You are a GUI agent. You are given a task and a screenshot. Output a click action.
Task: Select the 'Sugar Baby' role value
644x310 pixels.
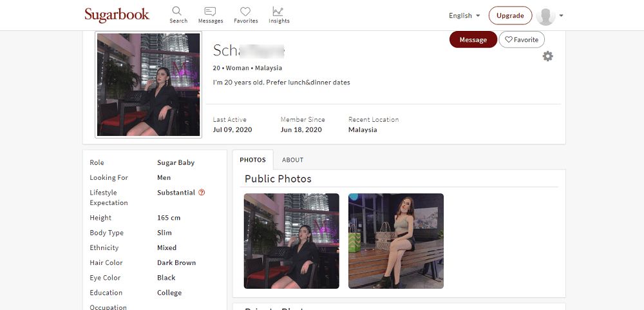[176, 162]
